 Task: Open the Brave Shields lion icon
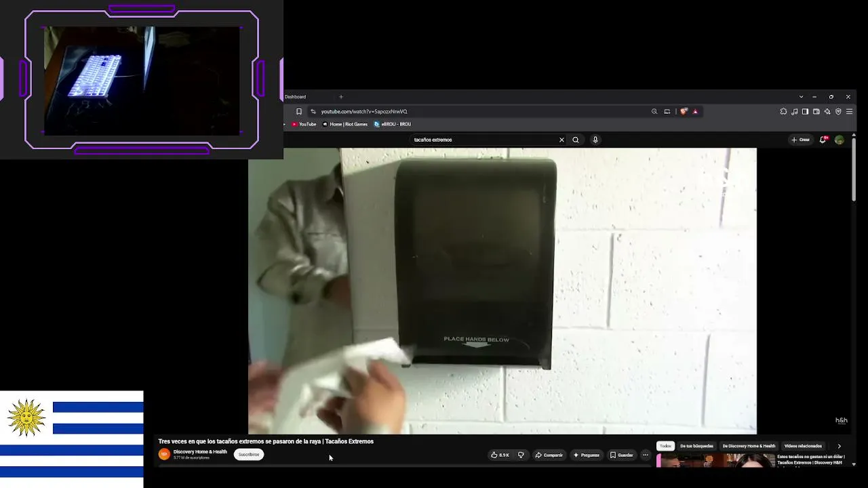coord(684,111)
